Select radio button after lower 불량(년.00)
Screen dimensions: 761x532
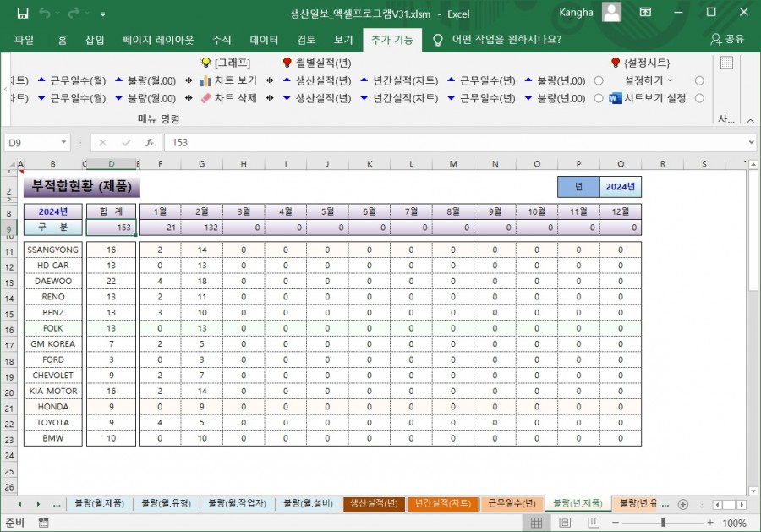(x=599, y=99)
